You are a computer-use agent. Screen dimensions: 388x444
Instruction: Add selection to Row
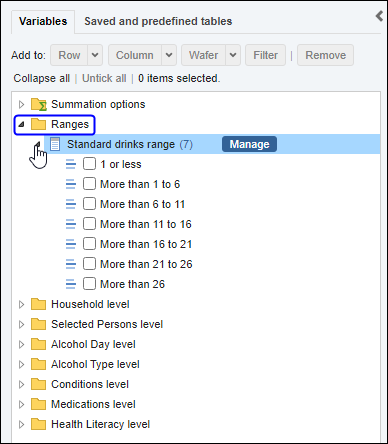click(69, 55)
